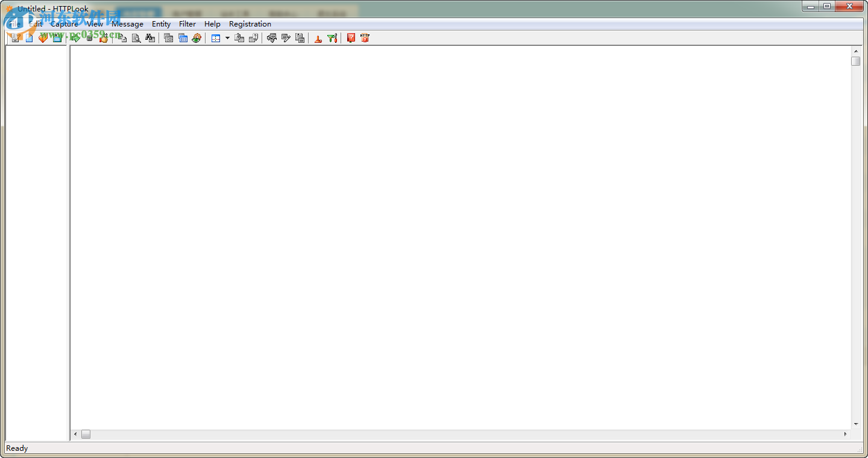Click the wizard icon at toolbar start
The height and width of the screenshot is (458, 868).
[x=16, y=38]
